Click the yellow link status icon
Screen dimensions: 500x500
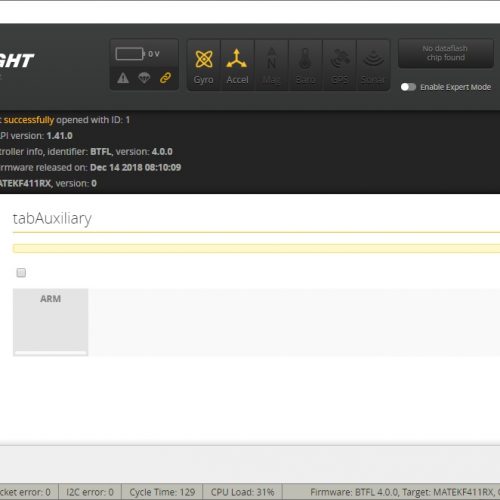pos(165,78)
